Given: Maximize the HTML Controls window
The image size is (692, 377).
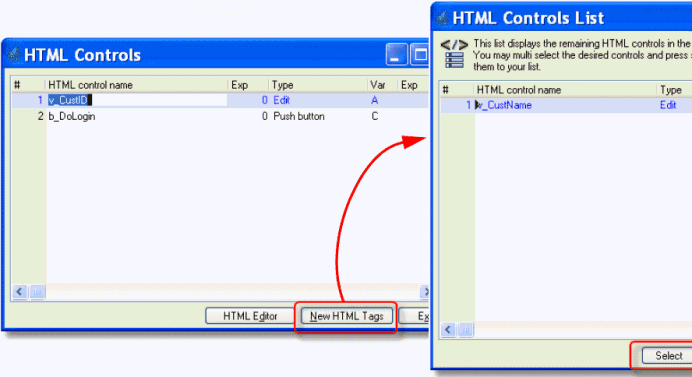Looking at the screenshot, I should pos(419,55).
